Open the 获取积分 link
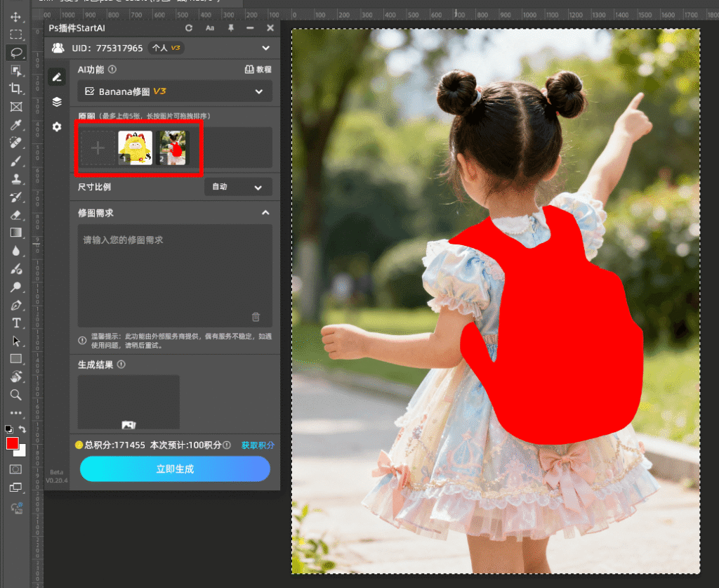 [258, 445]
